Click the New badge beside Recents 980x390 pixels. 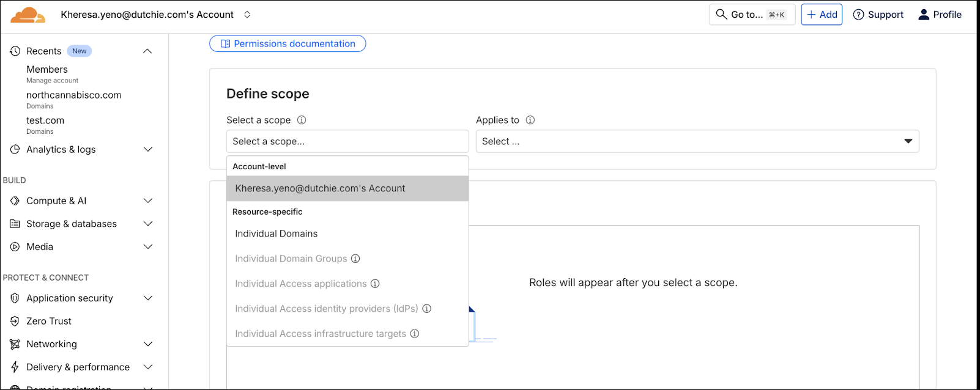(x=80, y=51)
